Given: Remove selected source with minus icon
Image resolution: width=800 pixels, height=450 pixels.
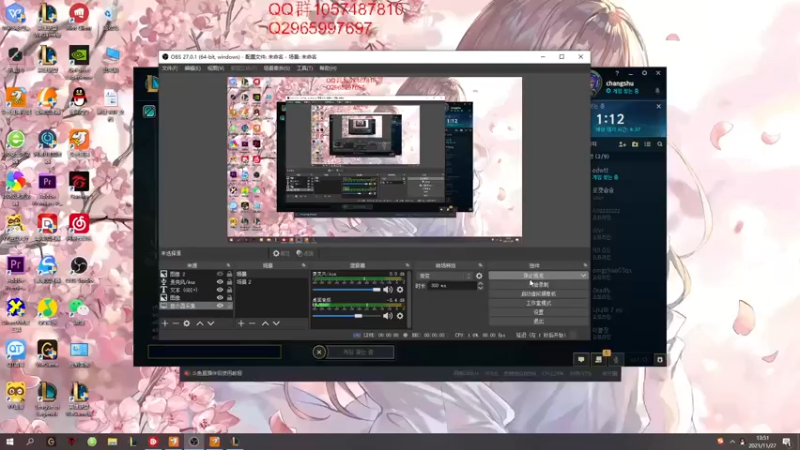Looking at the screenshot, I should click(x=176, y=323).
